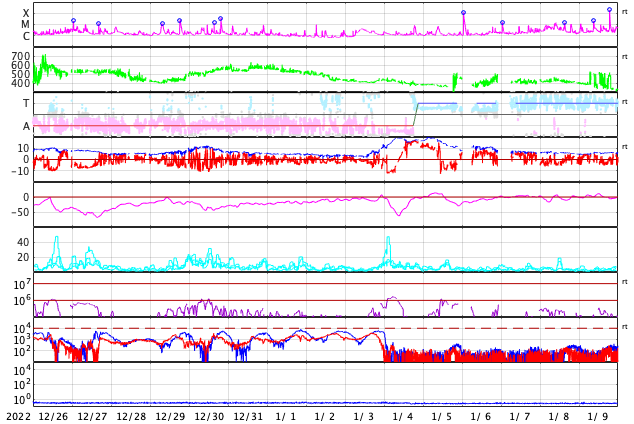Select the flare marker on 12/26 gridline

coord(73,20)
